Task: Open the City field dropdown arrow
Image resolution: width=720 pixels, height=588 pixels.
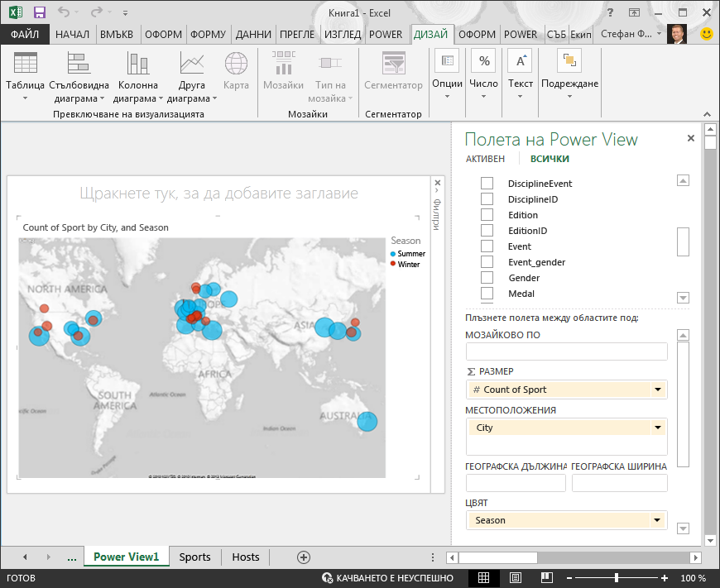Action: pos(658,428)
